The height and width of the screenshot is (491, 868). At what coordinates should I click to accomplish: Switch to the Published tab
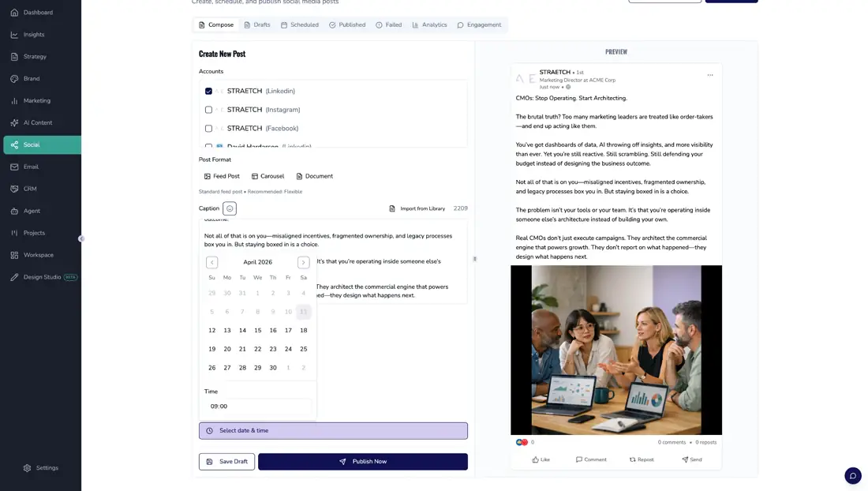pos(347,25)
